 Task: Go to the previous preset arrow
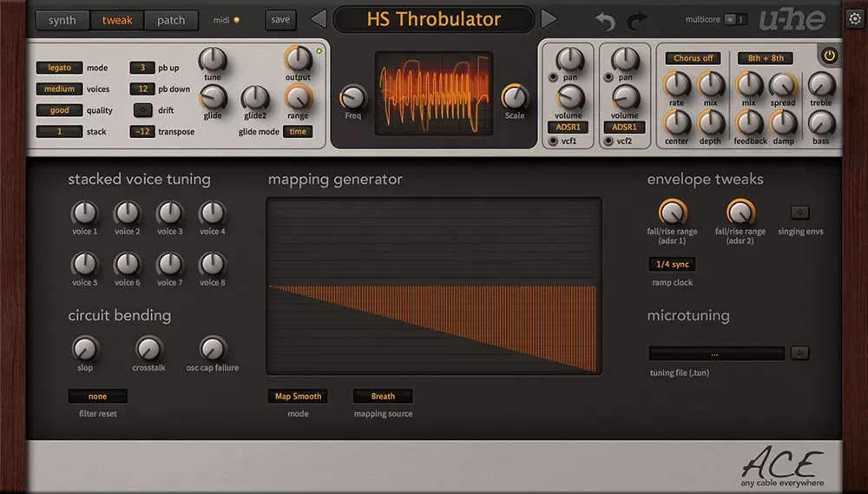[319, 19]
